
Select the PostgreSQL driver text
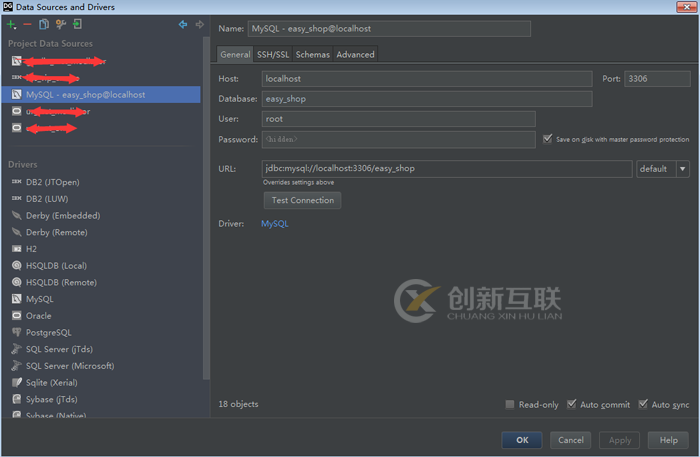[x=49, y=332]
